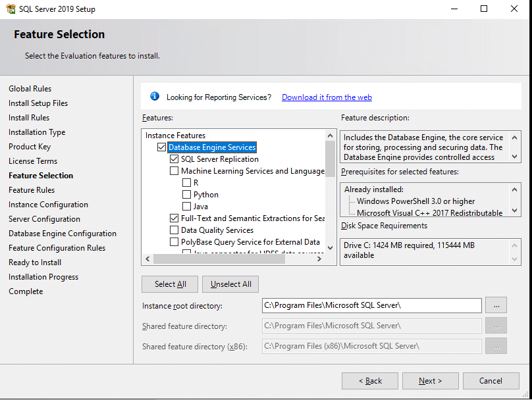Click the down scroll arrow in Prerequisites box
The width and height of the screenshot is (532, 400).
pos(516,209)
